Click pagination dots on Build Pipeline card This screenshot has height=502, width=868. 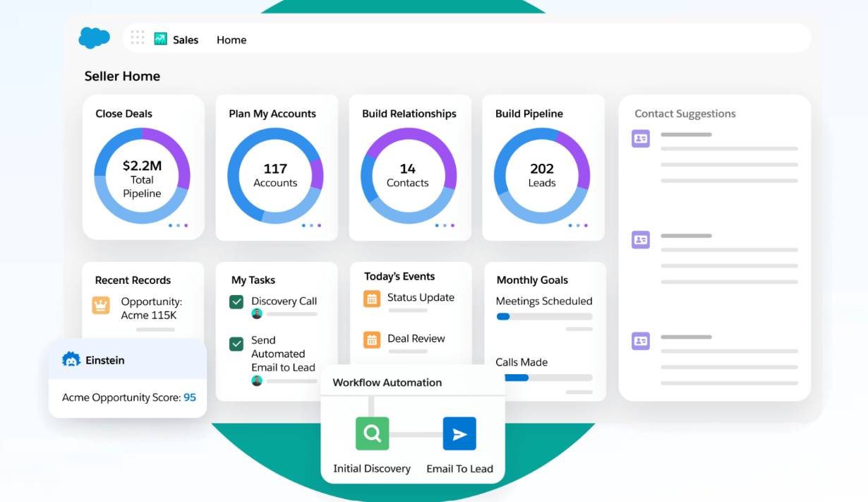click(578, 226)
